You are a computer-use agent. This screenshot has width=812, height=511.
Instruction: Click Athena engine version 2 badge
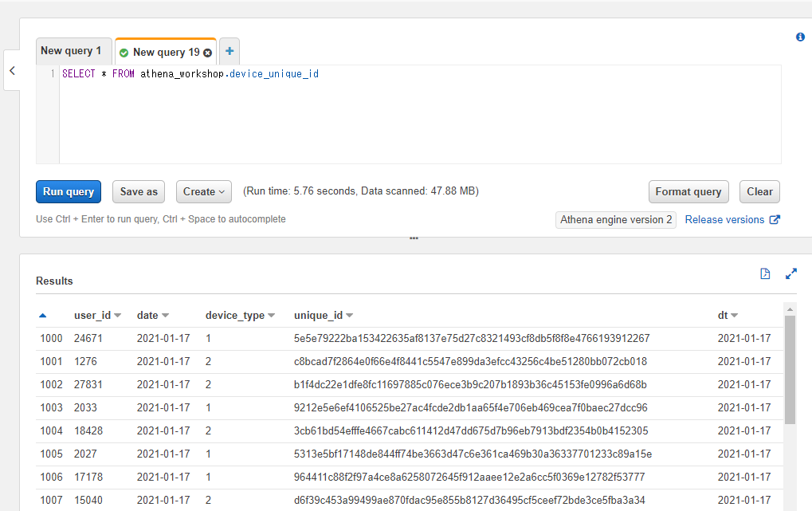click(616, 220)
